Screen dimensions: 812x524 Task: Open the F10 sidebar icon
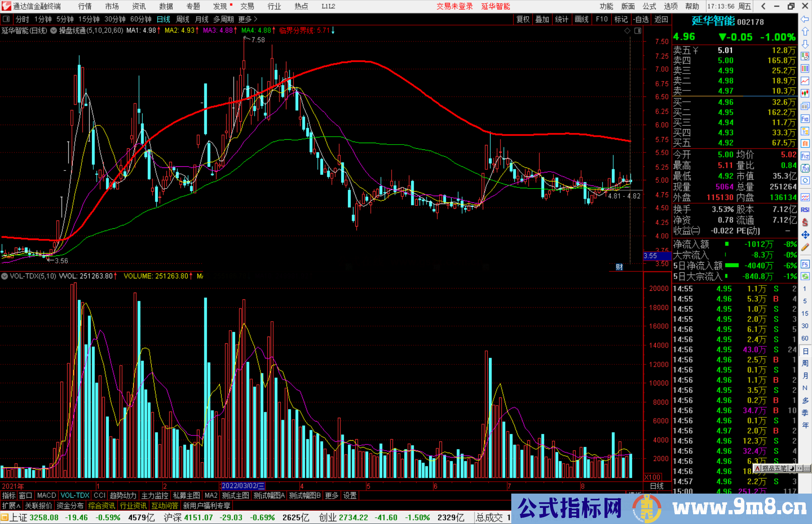[805, 119]
